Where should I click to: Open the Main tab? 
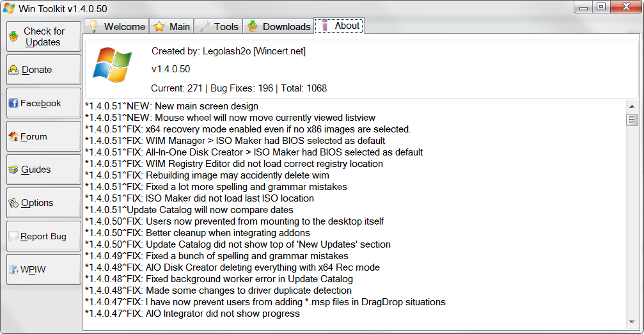pyautogui.click(x=171, y=26)
